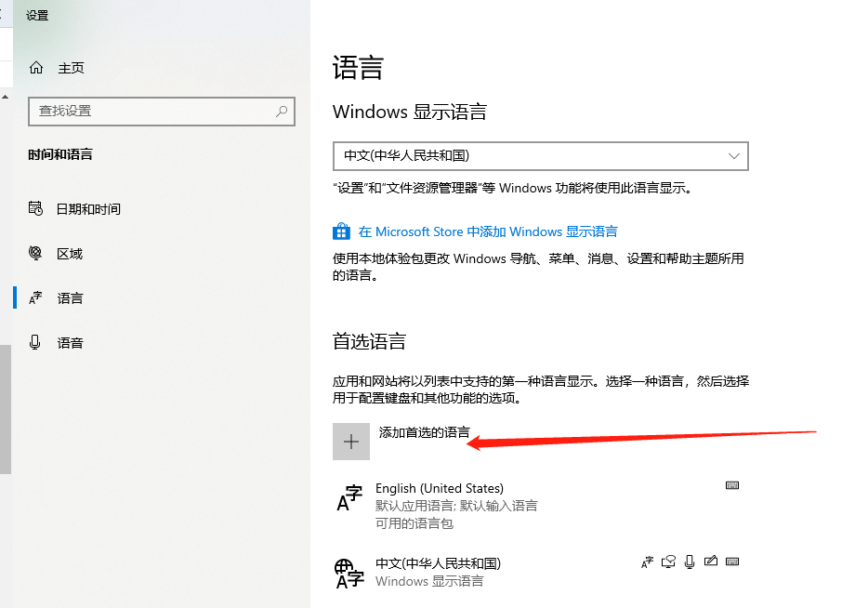This screenshot has width=868, height=608.
Task: Click the text-to-speech icon on 中文 row
Action: [x=668, y=562]
